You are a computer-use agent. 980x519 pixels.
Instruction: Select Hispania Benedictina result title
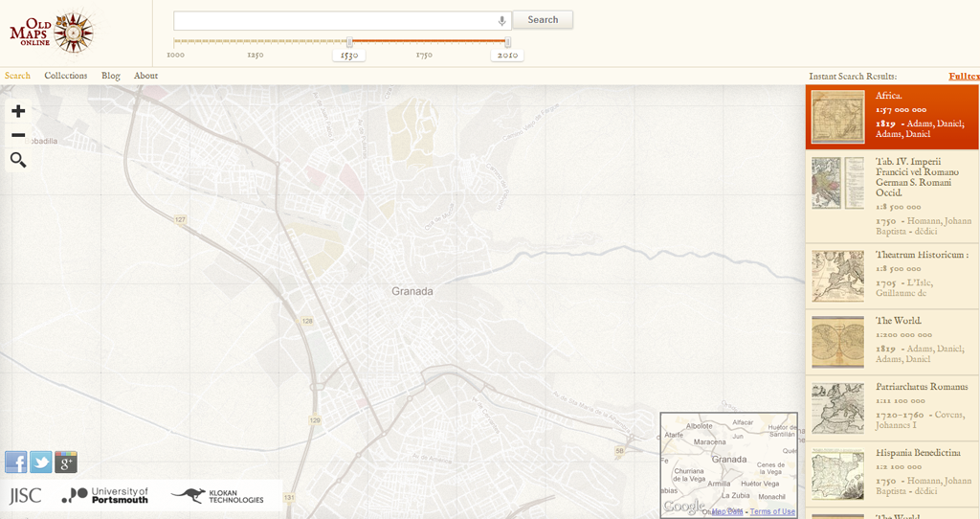point(918,453)
